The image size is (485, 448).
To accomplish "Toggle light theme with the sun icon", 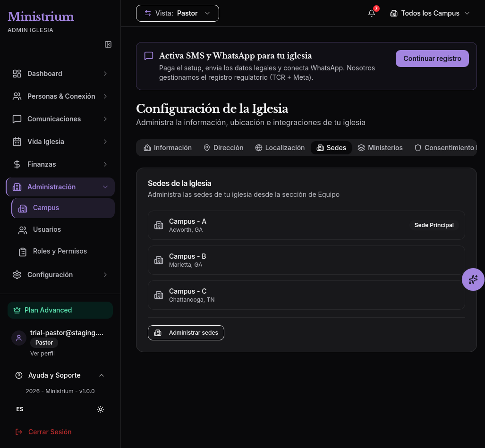I will tap(101, 409).
